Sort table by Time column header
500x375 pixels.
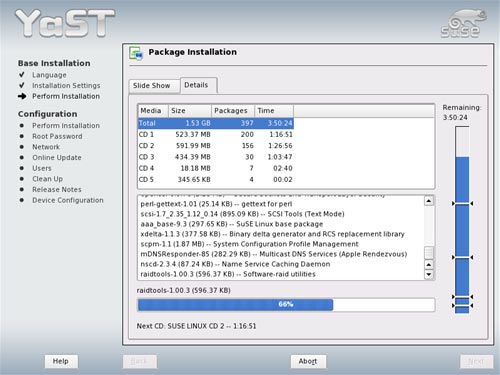click(274, 111)
